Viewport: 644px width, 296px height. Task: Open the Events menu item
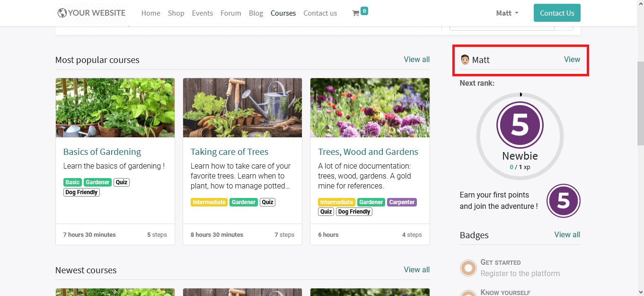[x=202, y=13]
